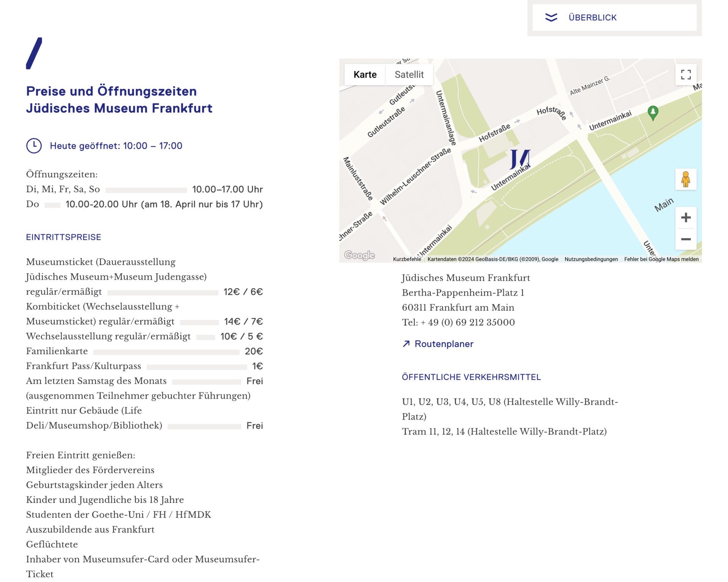728x582 pixels.
Task: Click the arrow icon beside Routenplaner
Action: [x=406, y=344]
